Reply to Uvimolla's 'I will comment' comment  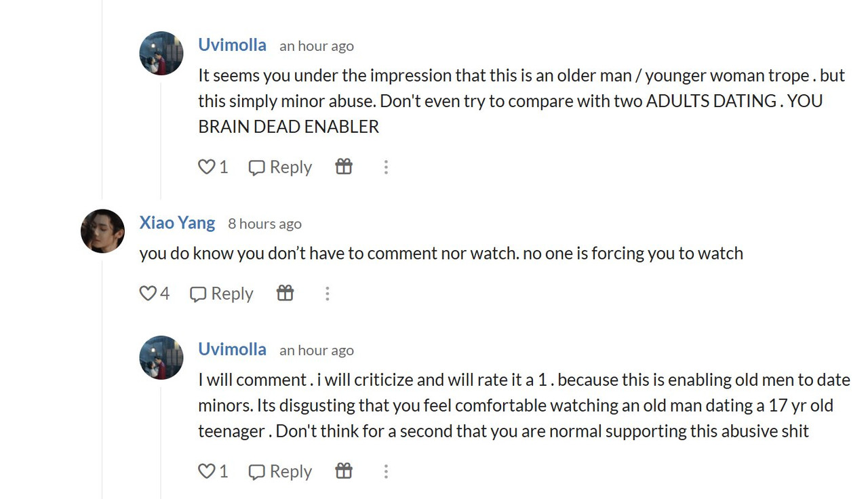pyautogui.click(x=280, y=471)
